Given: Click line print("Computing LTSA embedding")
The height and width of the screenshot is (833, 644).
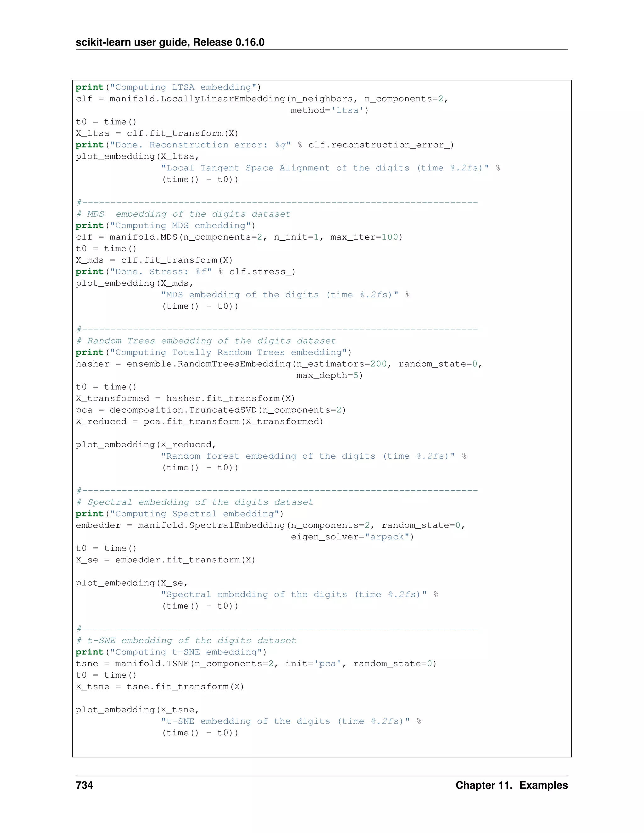Looking at the screenshot, I should point(168,87).
